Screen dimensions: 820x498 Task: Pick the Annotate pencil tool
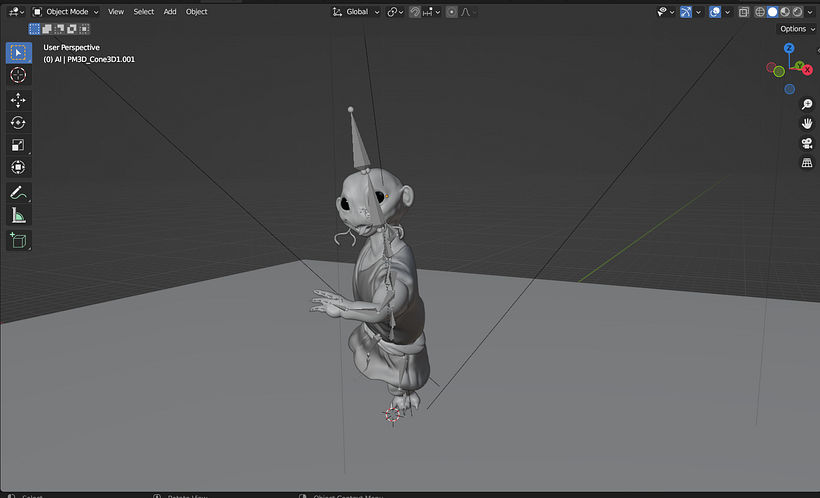pyautogui.click(x=18, y=192)
